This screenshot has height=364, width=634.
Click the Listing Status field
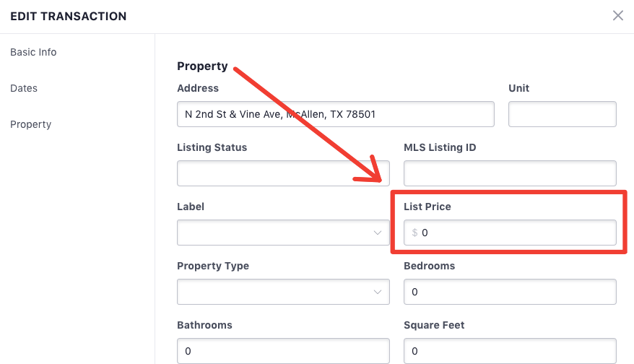[x=283, y=173]
